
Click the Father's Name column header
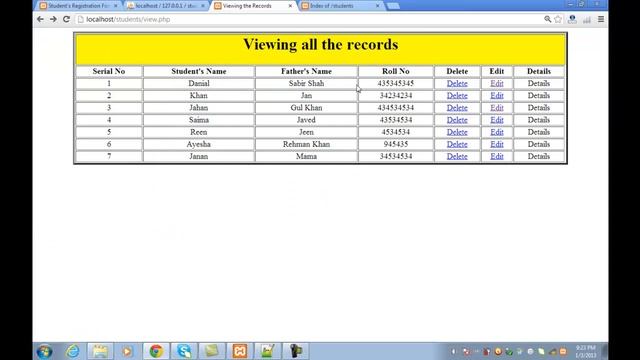pos(306,71)
